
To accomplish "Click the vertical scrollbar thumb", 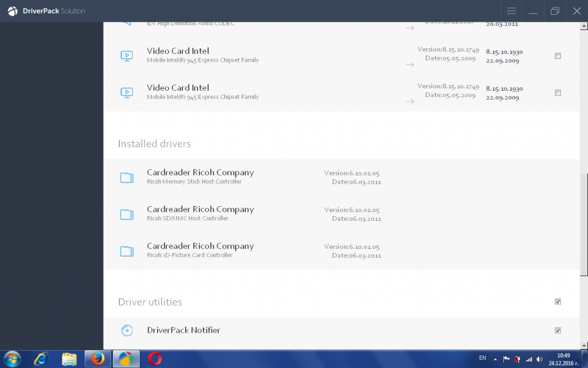I will click(x=584, y=225).
